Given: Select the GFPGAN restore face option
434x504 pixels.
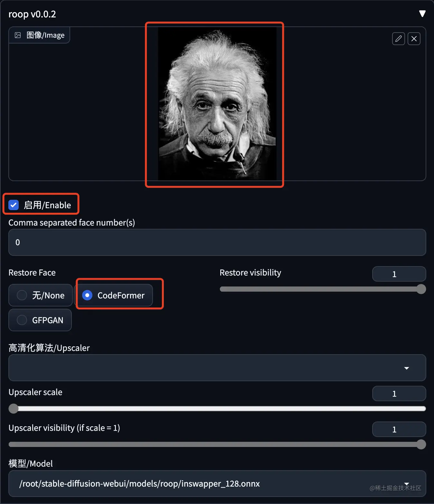Looking at the screenshot, I should [x=40, y=320].
